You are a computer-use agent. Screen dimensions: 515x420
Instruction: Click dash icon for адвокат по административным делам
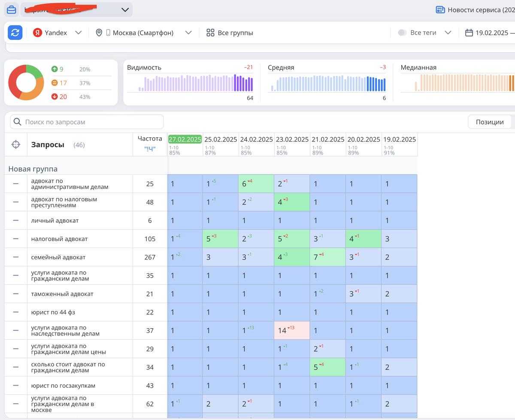pyautogui.click(x=16, y=184)
